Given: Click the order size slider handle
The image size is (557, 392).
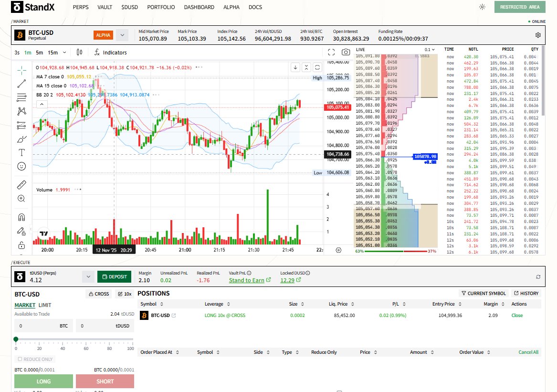Looking at the screenshot, I should coord(16,339).
